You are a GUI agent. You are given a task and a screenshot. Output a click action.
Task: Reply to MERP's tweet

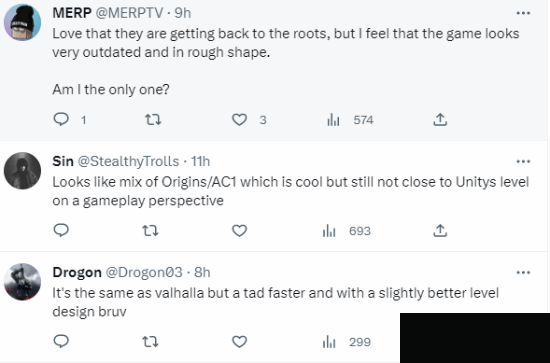point(61,120)
